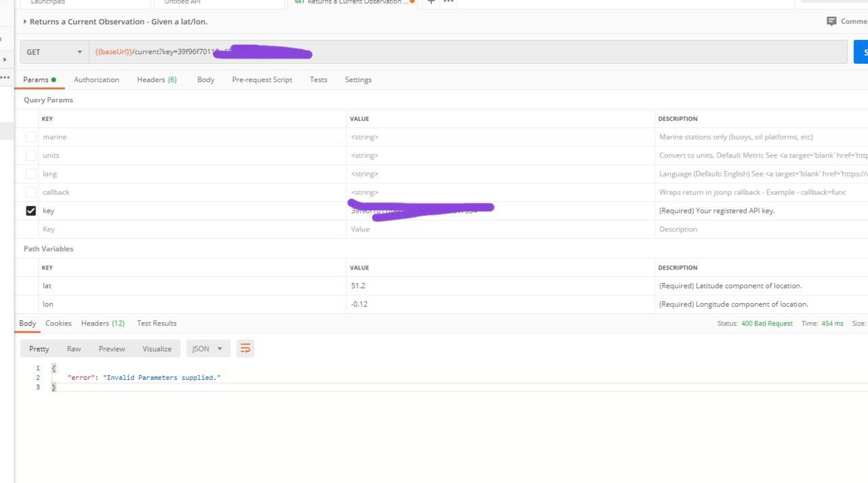
Task: Click line number 1 in response
Action: coord(38,368)
